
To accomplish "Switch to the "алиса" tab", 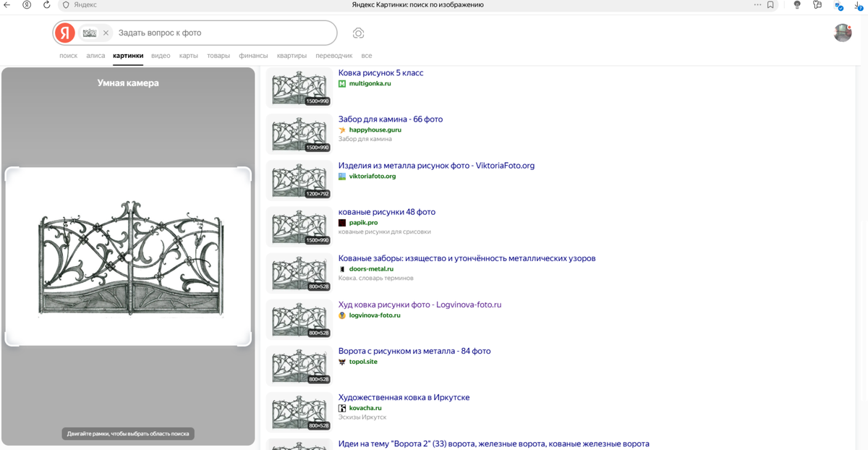I will pos(95,56).
